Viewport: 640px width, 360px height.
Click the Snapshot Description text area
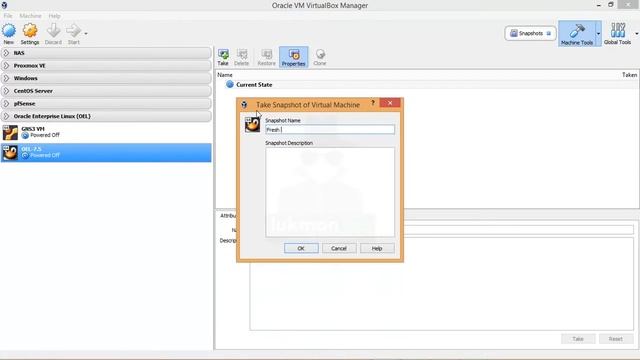pyautogui.click(x=330, y=192)
